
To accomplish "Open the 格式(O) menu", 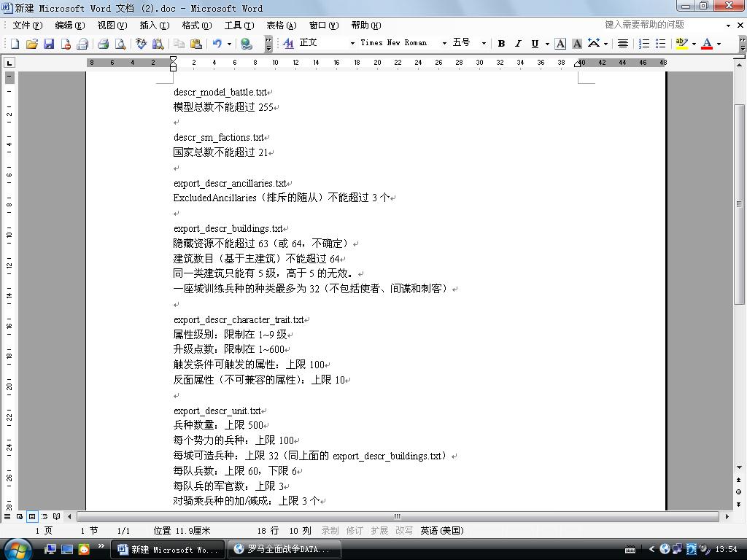I will pos(196,26).
